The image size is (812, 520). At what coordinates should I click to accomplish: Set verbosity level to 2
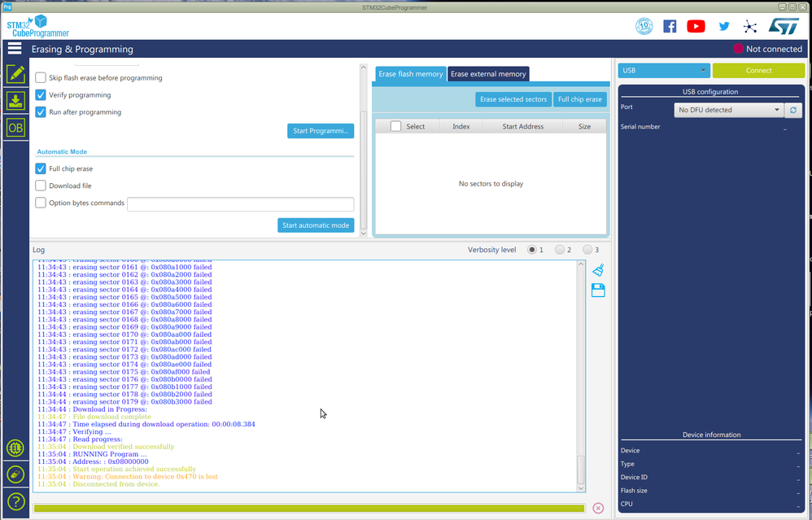559,250
